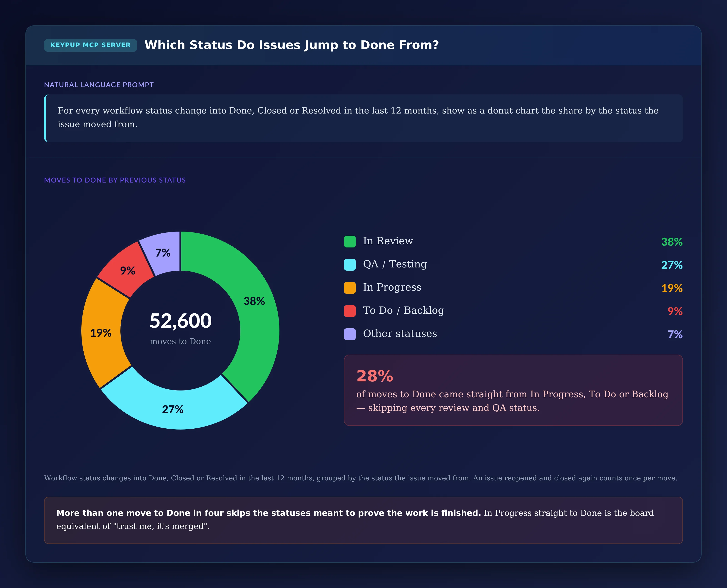
Task: Click the red To Do / Backlog swatch
Action: point(350,311)
